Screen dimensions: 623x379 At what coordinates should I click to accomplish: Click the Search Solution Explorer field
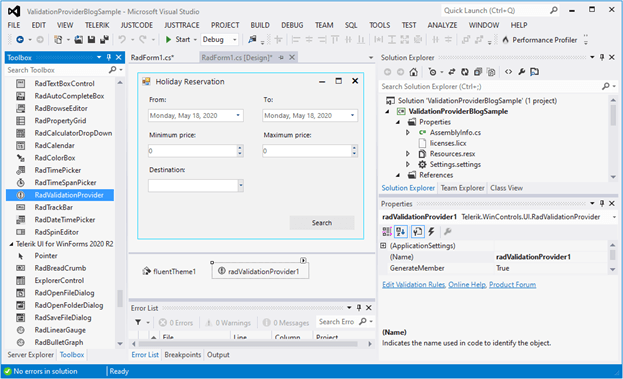click(x=491, y=86)
